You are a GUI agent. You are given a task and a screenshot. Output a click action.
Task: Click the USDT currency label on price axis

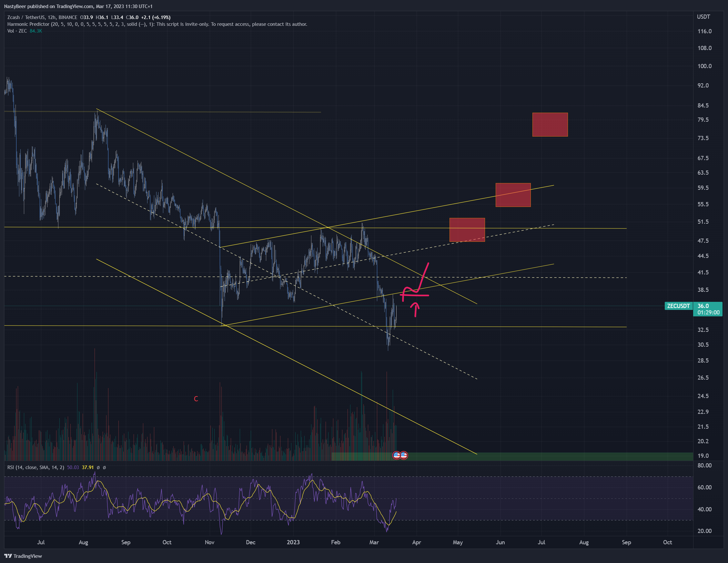tap(703, 17)
